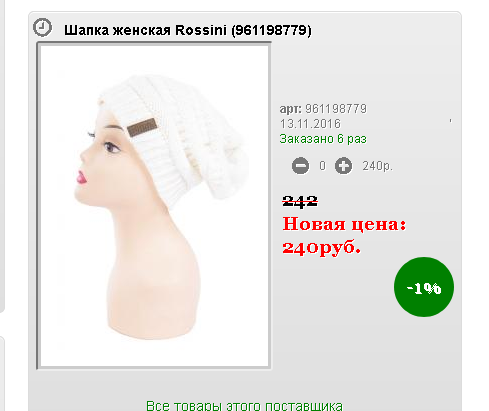The width and height of the screenshot is (489, 411).
Task: Click the арт: label
Action: tap(290, 109)
